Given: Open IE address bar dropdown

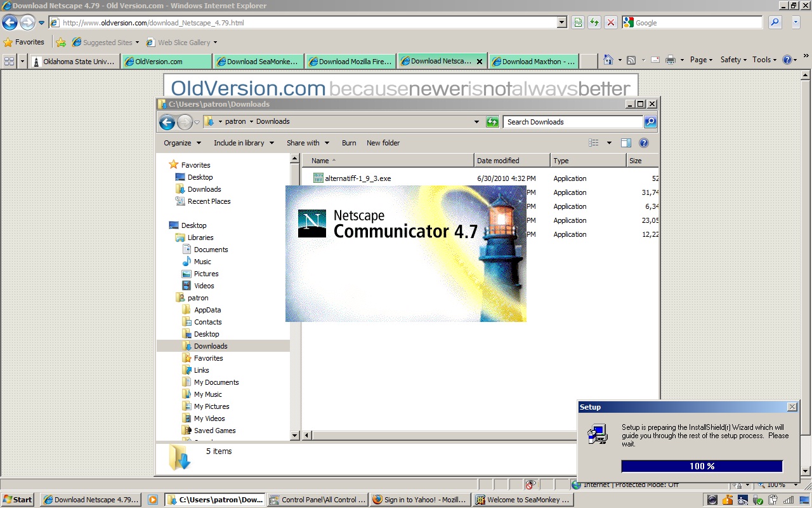Looking at the screenshot, I should point(562,23).
